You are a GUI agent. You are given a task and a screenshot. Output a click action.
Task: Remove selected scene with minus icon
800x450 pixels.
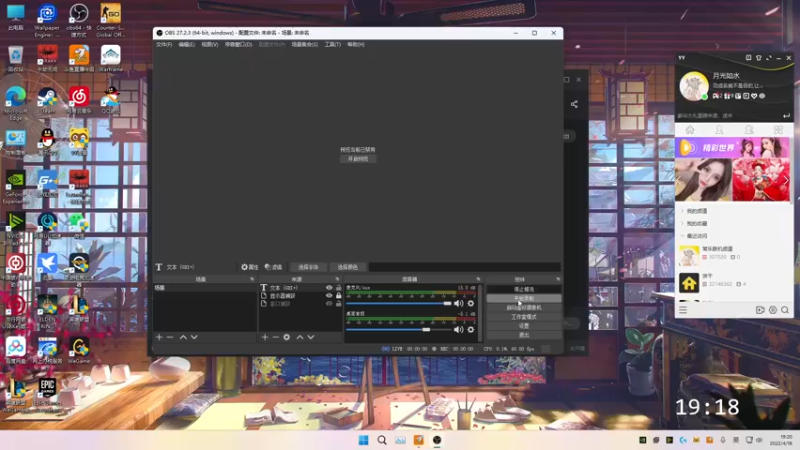click(170, 337)
